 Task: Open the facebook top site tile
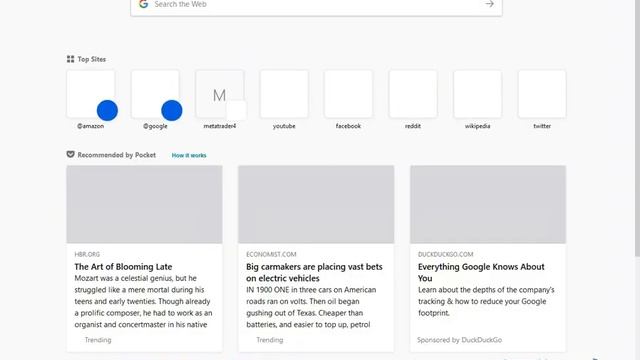348,94
